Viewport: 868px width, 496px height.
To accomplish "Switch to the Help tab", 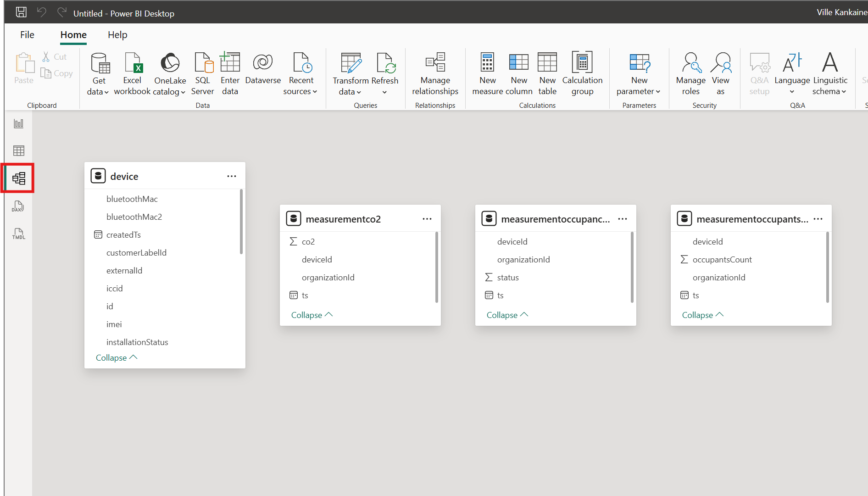I will pyautogui.click(x=117, y=35).
